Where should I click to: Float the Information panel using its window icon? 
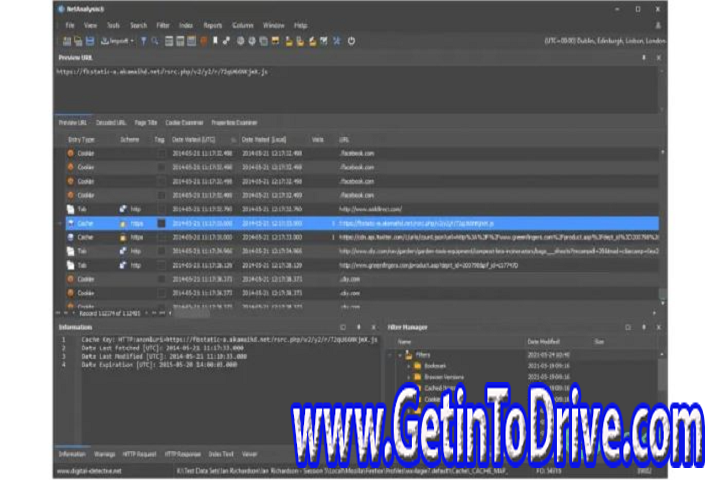pos(343,327)
